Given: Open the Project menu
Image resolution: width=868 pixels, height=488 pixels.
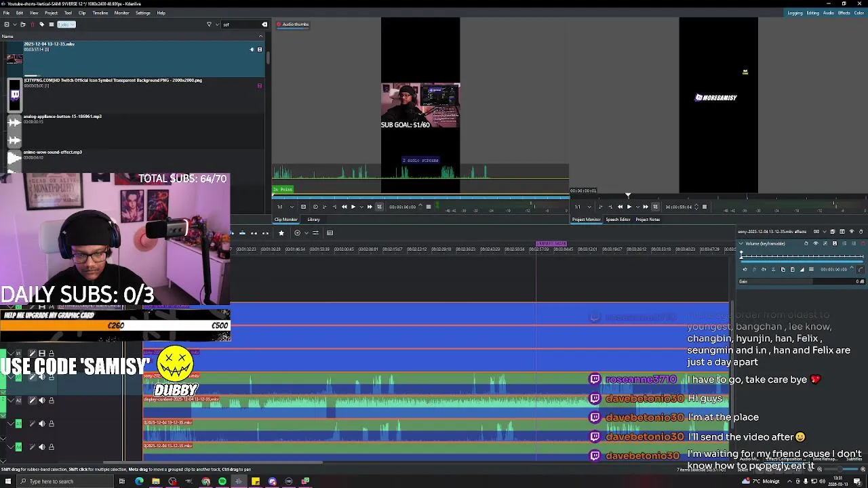Looking at the screenshot, I should tap(51, 13).
